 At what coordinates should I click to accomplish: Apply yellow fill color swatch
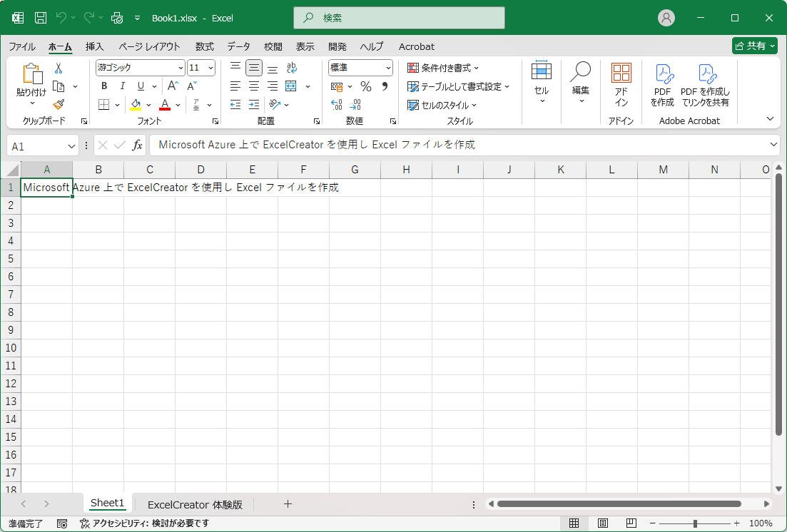click(x=136, y=105)
